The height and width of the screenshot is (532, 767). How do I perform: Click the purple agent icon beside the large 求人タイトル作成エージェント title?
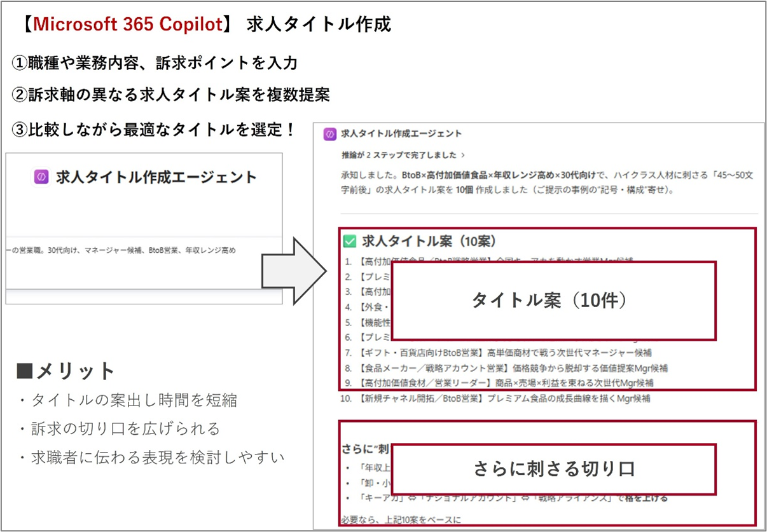tap(41, 177)
